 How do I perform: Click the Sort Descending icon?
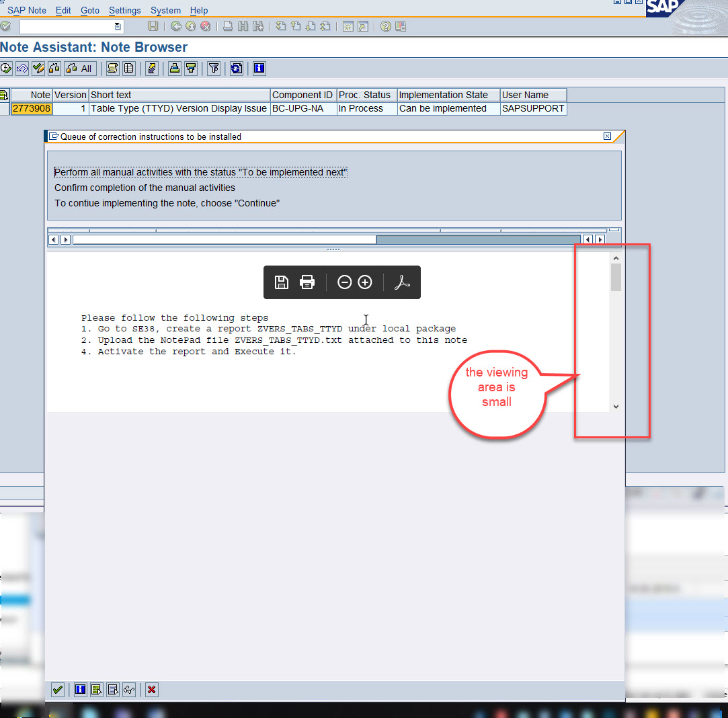pyautogui.click(x=191, y=69)
